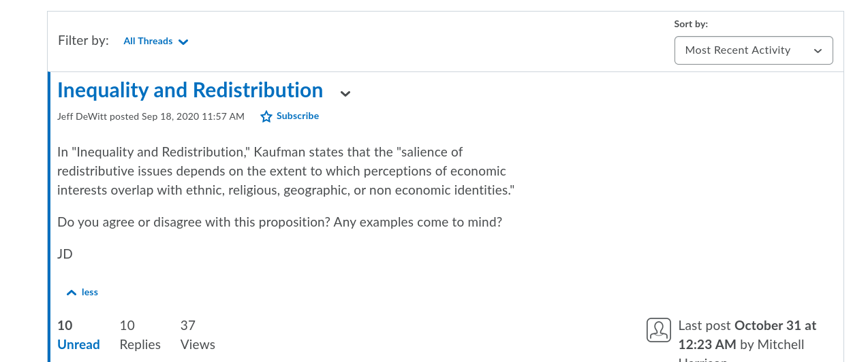
Task: Click the arrow inside the Sort by box
Action: click(818, 51)
